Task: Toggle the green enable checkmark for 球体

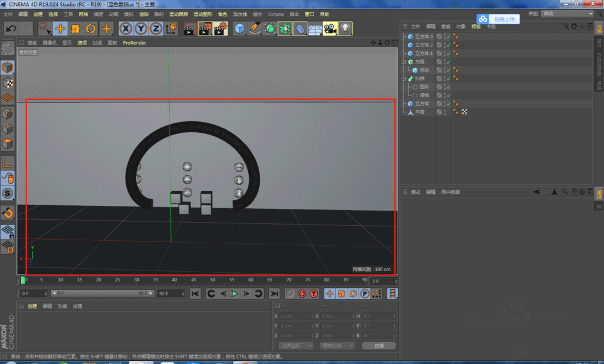Action: pyautogui.click(x=448, y=70)
